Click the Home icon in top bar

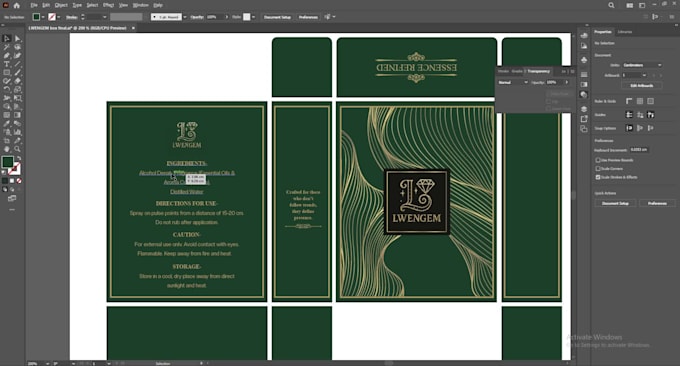[16, 5]
